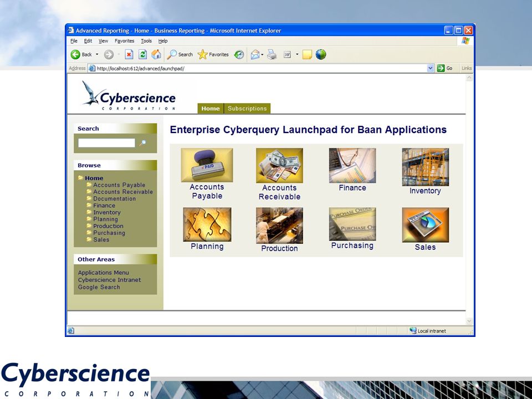Expand the address bar dropdown arrow
Image resolution: width=532 pixels, height=399 pixels.
click(x=430, y=68)
